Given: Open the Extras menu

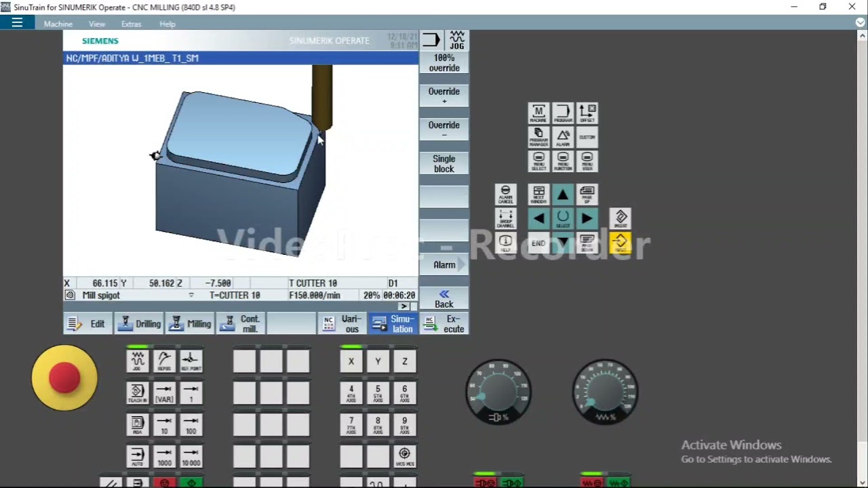Looking at the screenshot, I should point(132,24).
